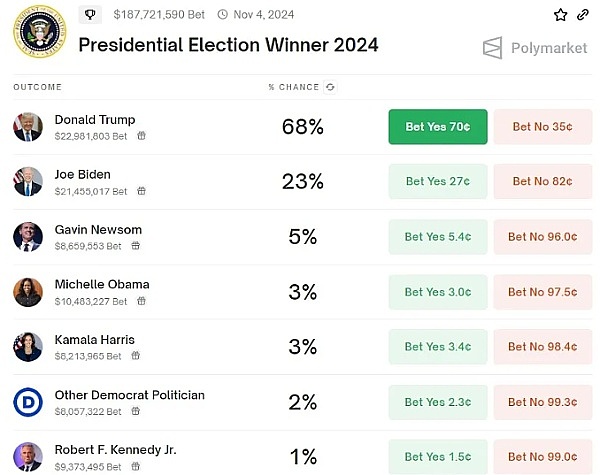
Task: Open the Gavin Newsom outcome name
Action: (98, 229)
